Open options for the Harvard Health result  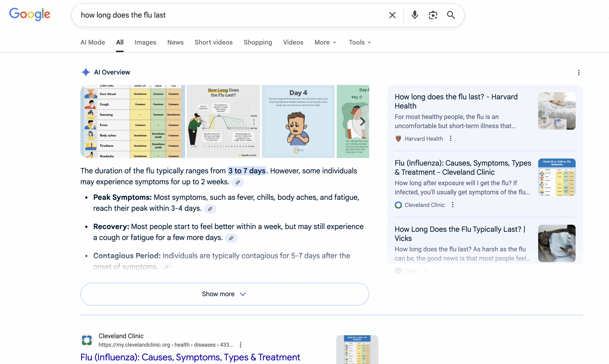pos(451,139)
